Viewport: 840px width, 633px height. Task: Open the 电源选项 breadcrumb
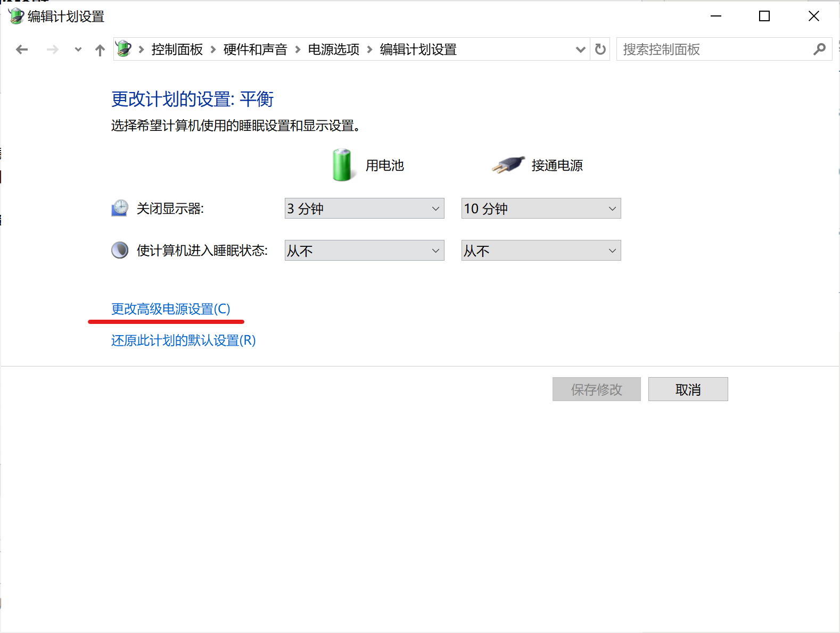tap(334, 49)
